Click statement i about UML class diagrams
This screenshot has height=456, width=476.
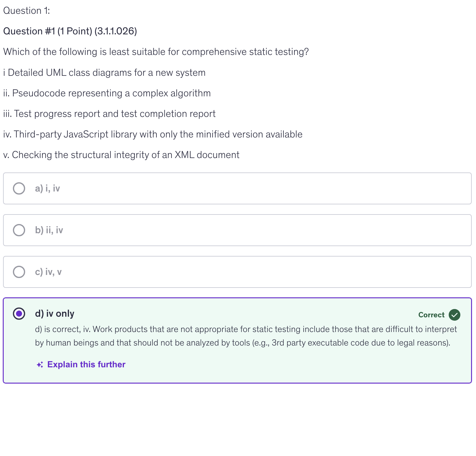104,73
